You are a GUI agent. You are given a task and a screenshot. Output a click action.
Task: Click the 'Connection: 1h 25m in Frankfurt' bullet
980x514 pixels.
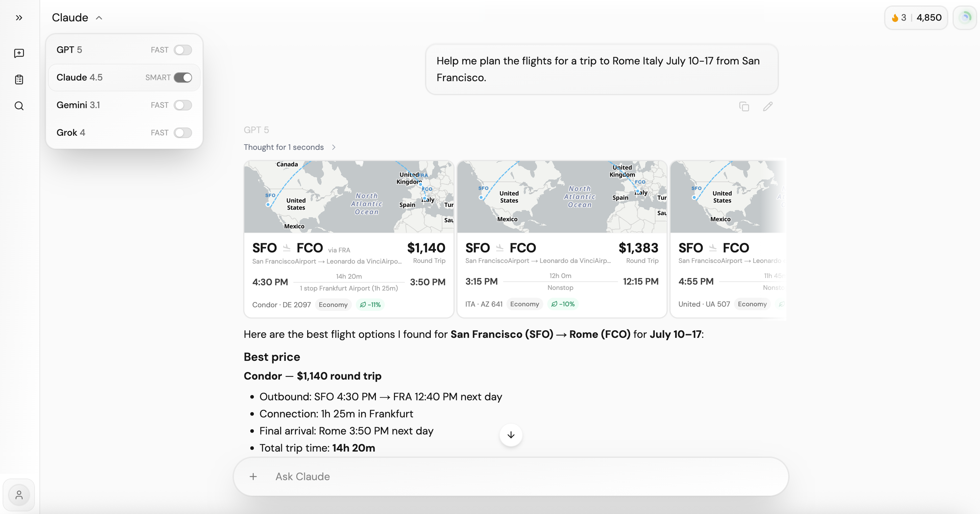pos(336,414)
